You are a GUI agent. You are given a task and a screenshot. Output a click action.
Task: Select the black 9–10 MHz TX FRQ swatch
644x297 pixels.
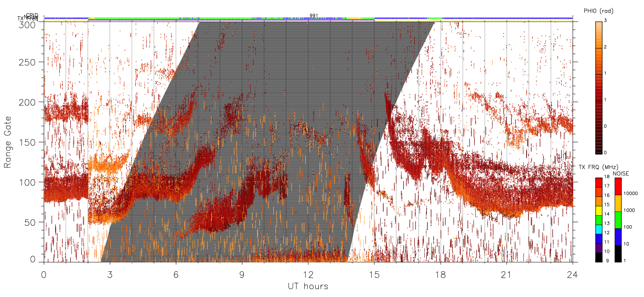click(x=599, y=257)
